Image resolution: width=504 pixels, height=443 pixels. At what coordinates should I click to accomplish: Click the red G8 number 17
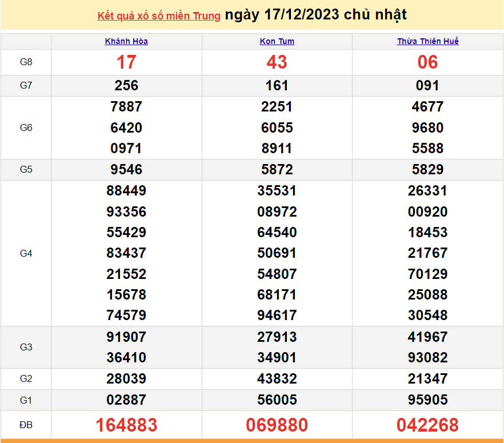[x=126, y=62]
